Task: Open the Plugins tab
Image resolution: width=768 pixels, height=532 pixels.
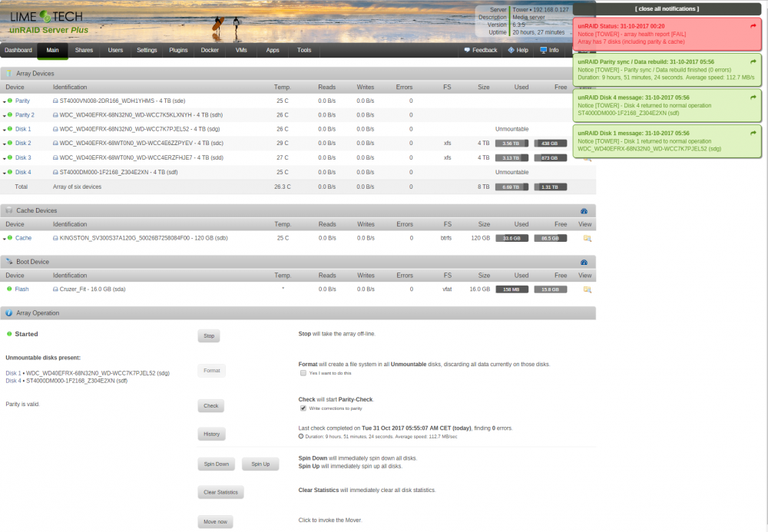Action: (178, 51)
